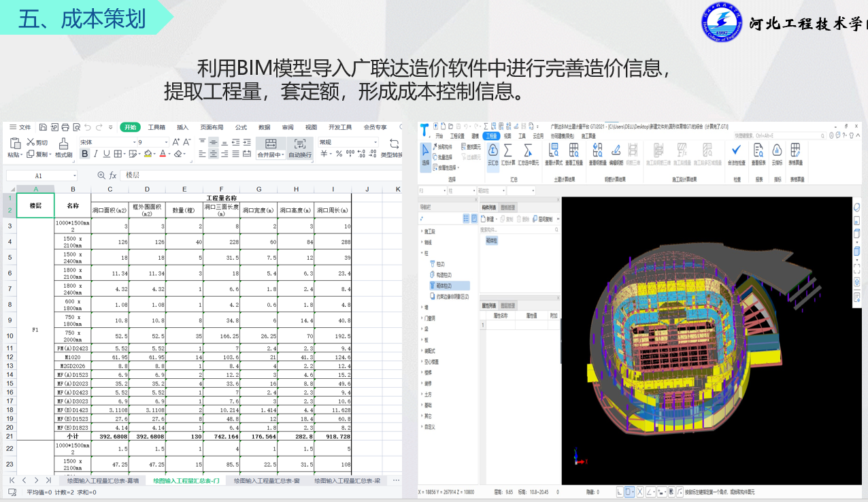
Task: Click the 编辑钢筋 tool
Action: pyautogui.click(x=616, y=151)
